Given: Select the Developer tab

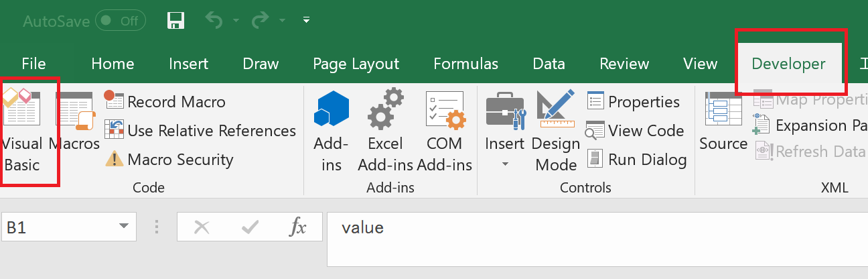Looking at the screenshot, I should 788,64.
